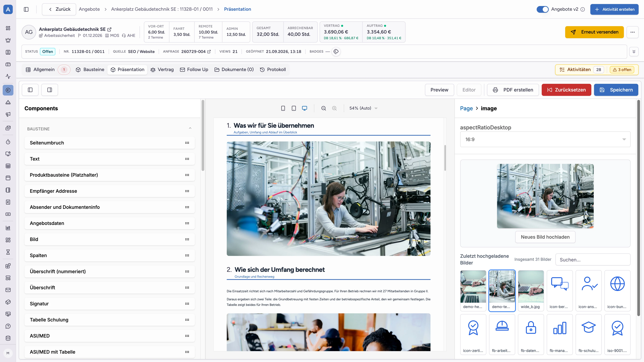
Task: Open the Protokoll tab
Action: point(273,70)
